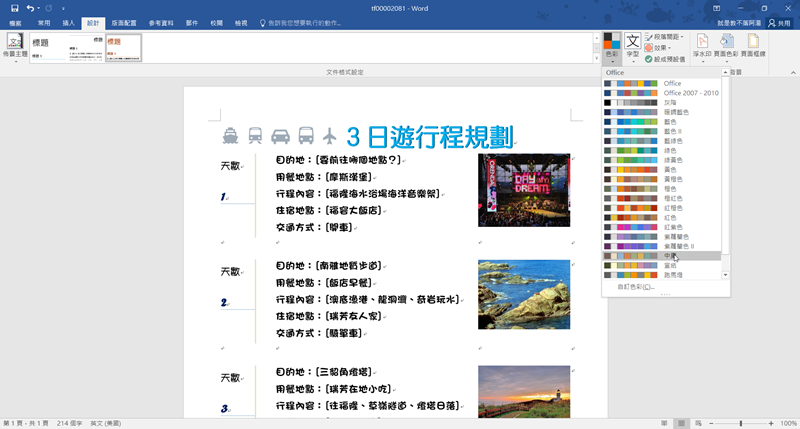Switch to the 插入 ribbon tab
This screenshot has height=429, width=800.
[68, 21]
